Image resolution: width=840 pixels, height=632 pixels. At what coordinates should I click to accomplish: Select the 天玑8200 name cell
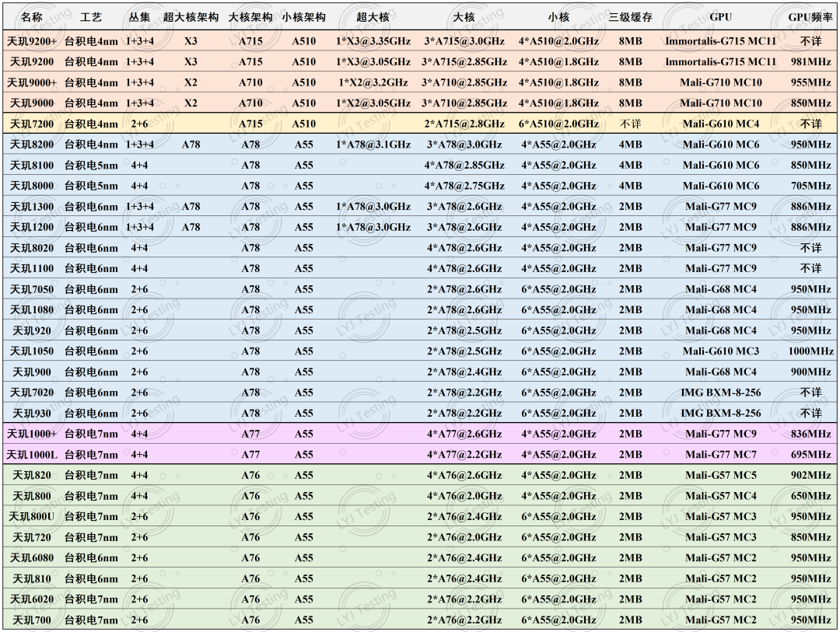pos(32,145)
